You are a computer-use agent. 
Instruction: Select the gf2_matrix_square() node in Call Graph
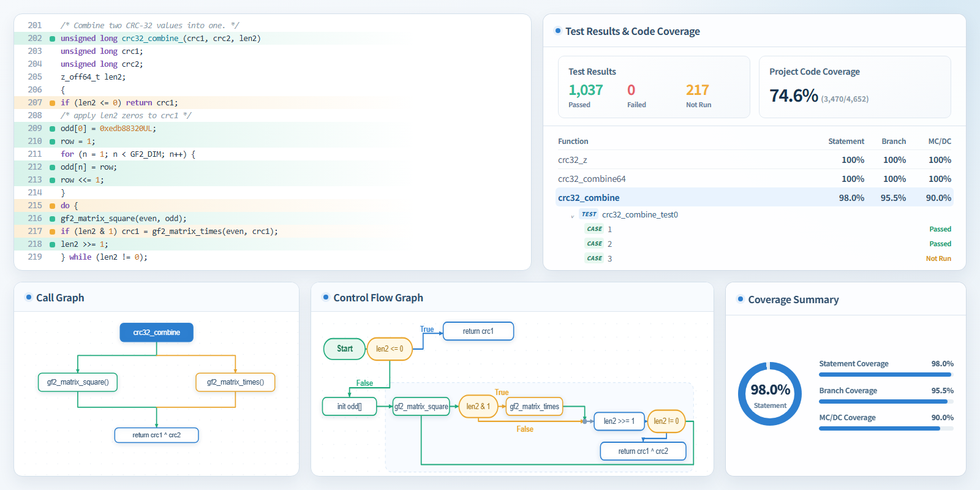(78, 382)
